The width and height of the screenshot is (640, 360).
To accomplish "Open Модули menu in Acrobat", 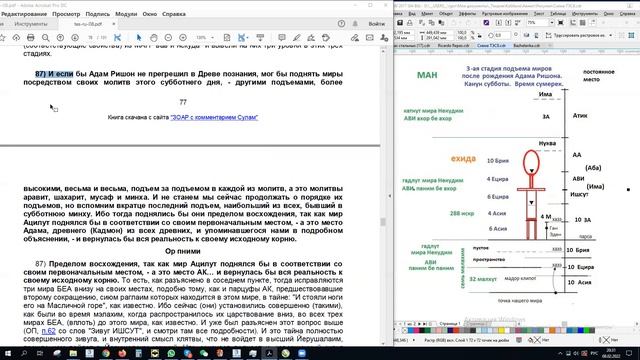I will [x=126, y=14].
